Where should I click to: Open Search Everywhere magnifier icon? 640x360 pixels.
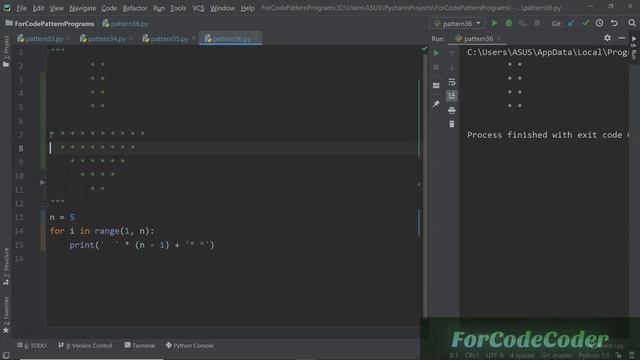[632, 23]
